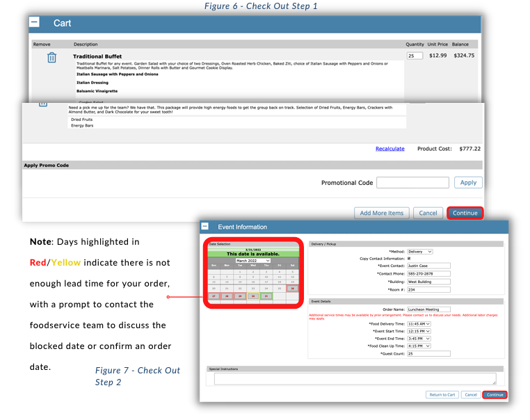Click the $324.75 balance value
The image size is (530, 420).
[464, 56]
